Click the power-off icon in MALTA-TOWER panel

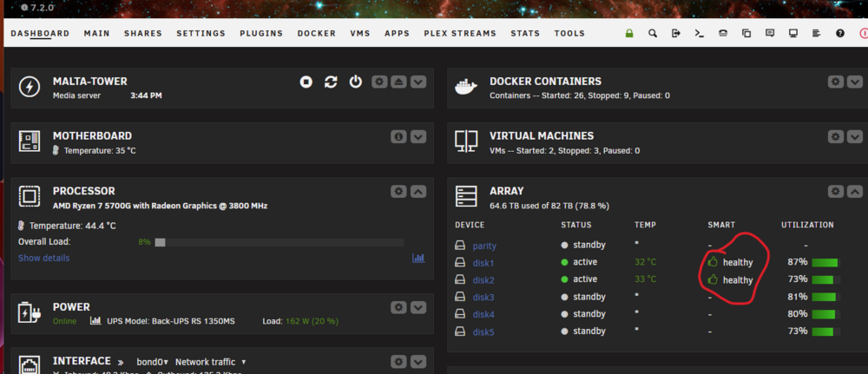[x=355, y=82]
